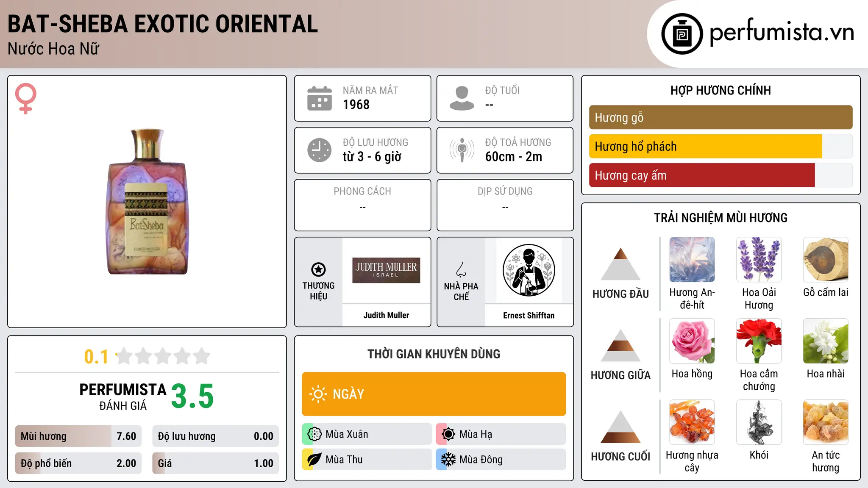Click the perfumer illustration above Ernest Shifftan

(x=529, y=270)
